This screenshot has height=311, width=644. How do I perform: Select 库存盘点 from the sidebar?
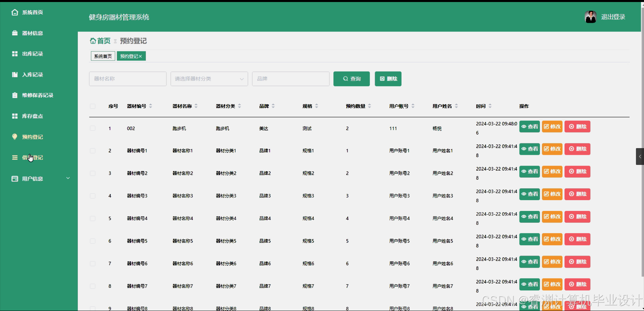[32, 116]
